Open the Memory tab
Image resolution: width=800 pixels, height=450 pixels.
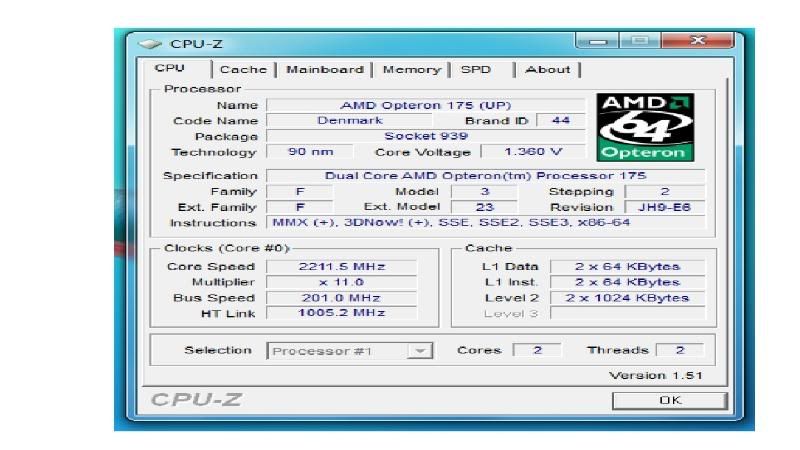click(x=411, y=69)
